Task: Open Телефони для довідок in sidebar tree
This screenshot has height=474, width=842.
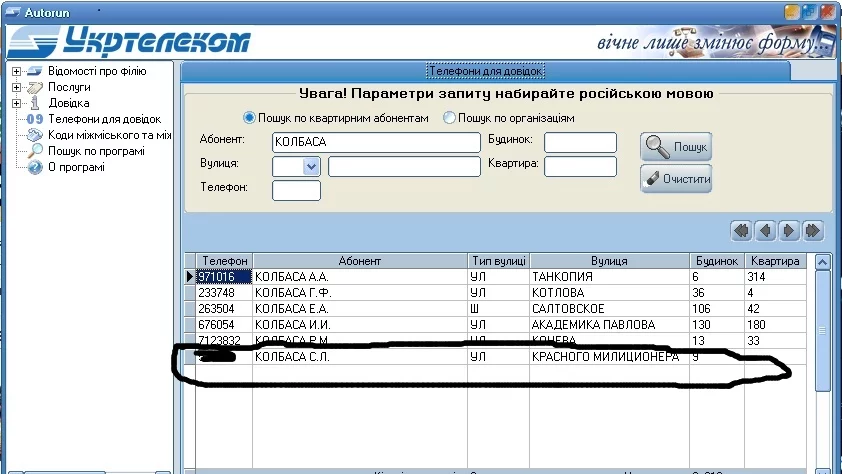Action: 105,119
